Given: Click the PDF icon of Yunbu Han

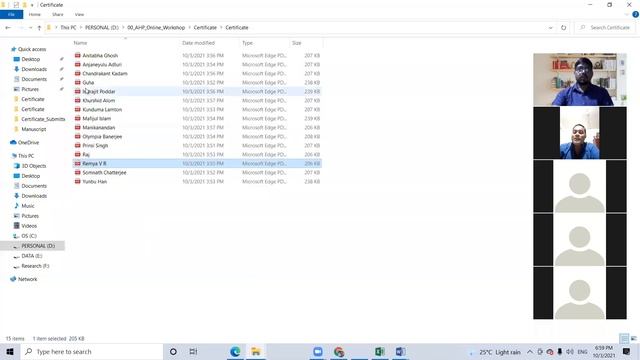Looking at the screenshot, I should [78, 181].
